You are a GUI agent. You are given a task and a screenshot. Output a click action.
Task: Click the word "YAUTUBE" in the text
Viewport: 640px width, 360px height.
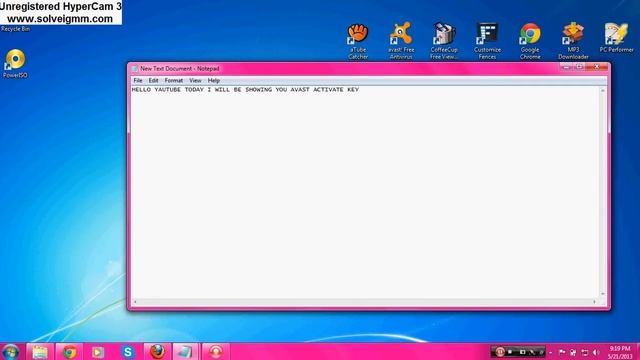point(167,89)
